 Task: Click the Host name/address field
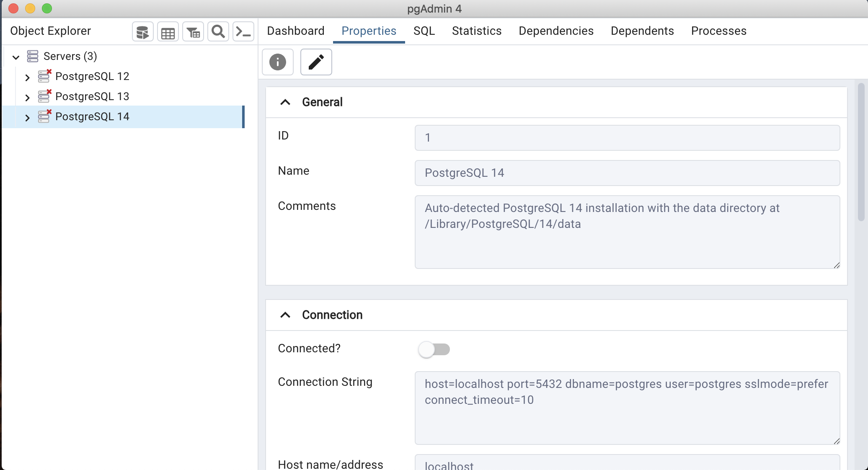(x=627, y=462)
